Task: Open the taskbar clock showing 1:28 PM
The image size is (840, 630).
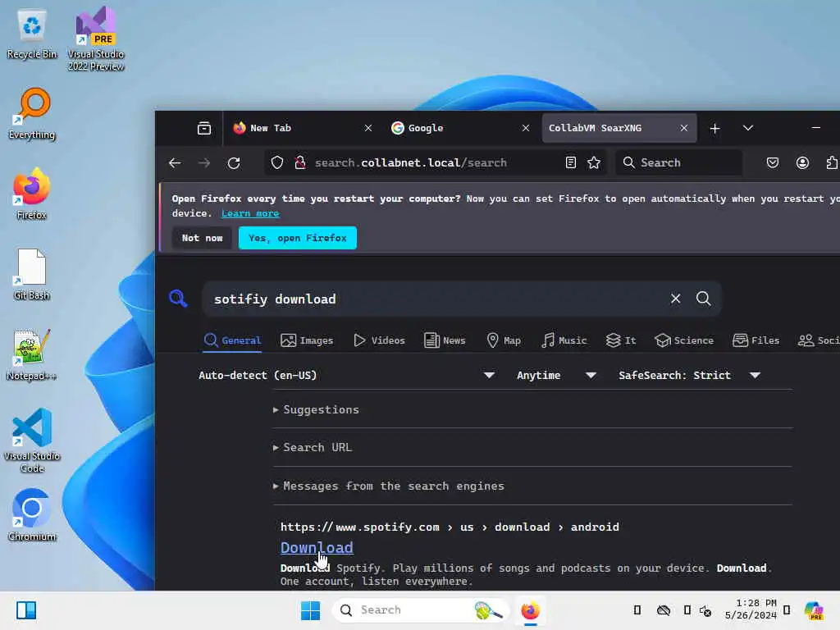Action: click(751, 609)
